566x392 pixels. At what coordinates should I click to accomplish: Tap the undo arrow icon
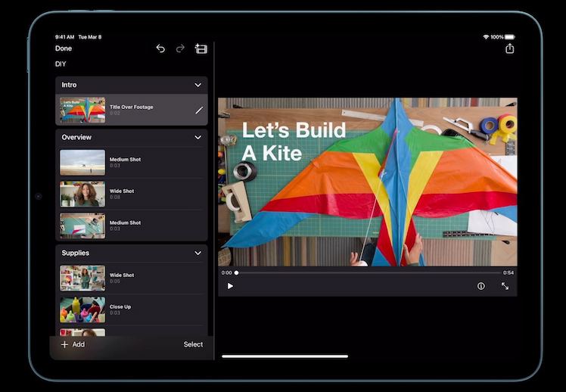tap(160, 48)
